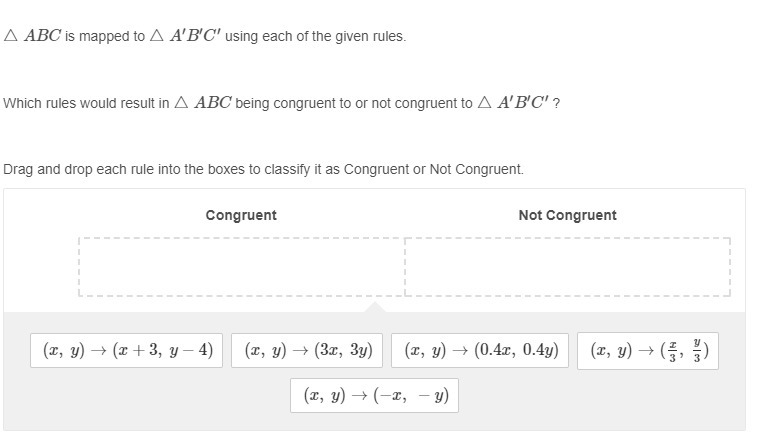Click the empty Not Congruent drop box
Image resolution: width=773 pixels, height=446 pixels.
click(567, 267)
